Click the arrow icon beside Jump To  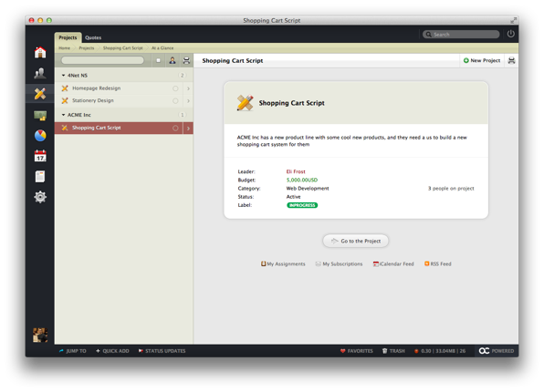pyautogui.click(x=61, y=351)
